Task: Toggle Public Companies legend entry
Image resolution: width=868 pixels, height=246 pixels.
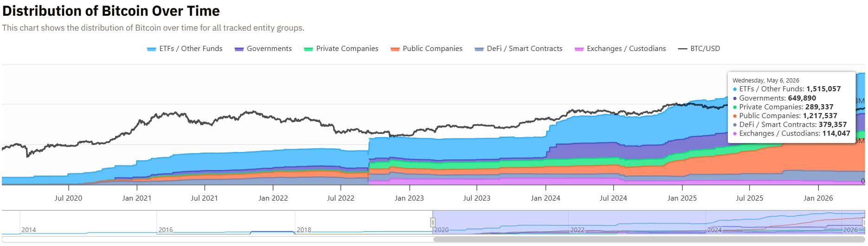Action: pyautogui.click(x=427, y=49)
